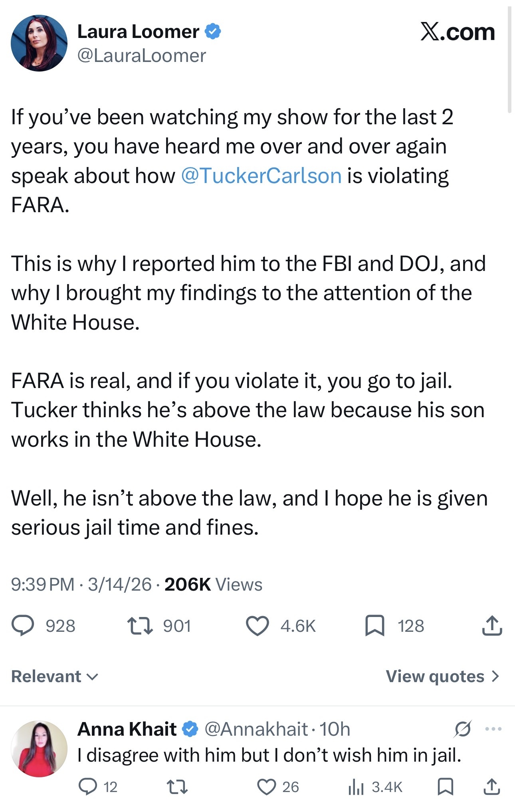Open View quotes
This screenshot has width=515, height=812.
coord(442,676)
